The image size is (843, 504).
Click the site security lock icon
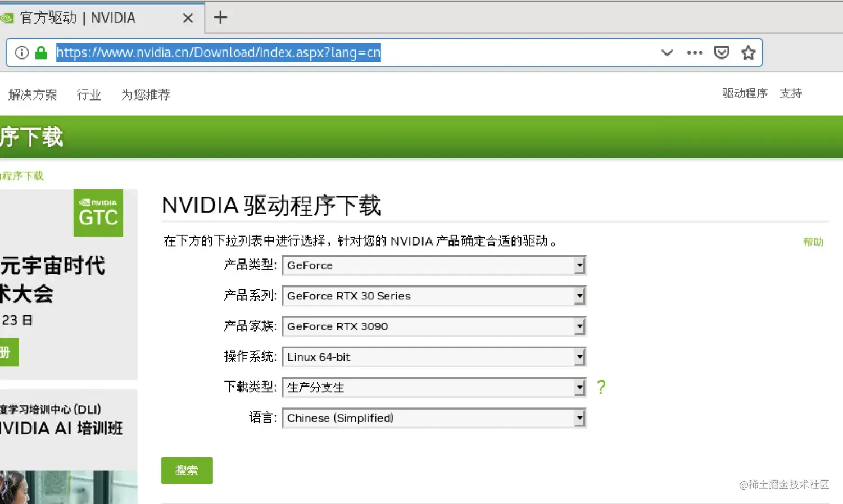coord(40,52)
